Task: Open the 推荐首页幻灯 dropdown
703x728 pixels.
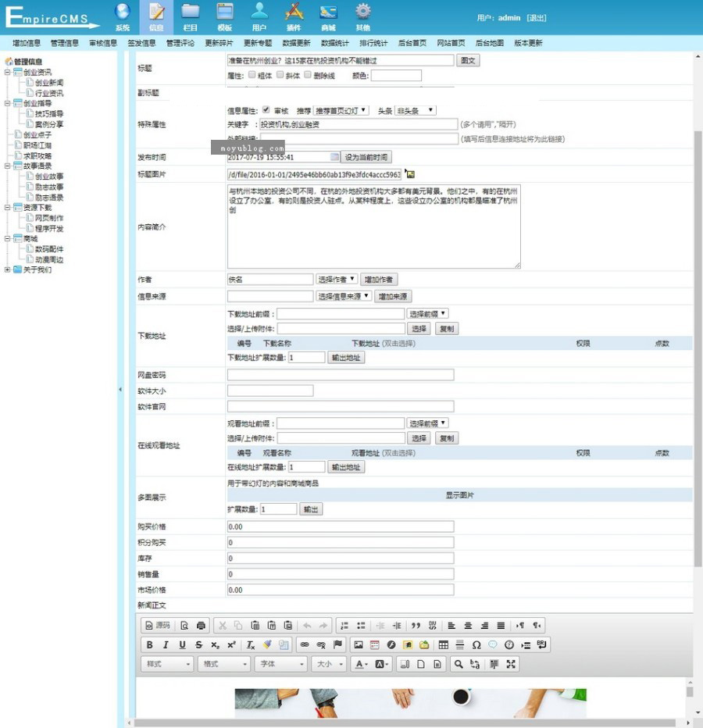Action: point(341,110)
